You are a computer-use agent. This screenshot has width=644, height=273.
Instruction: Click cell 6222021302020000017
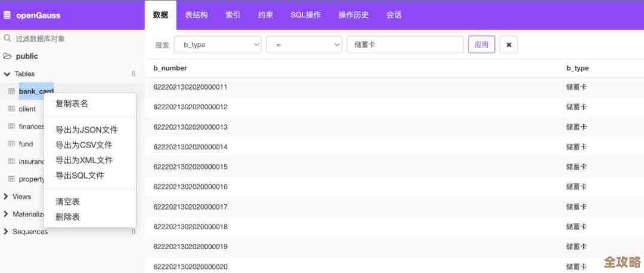(190, 207)
